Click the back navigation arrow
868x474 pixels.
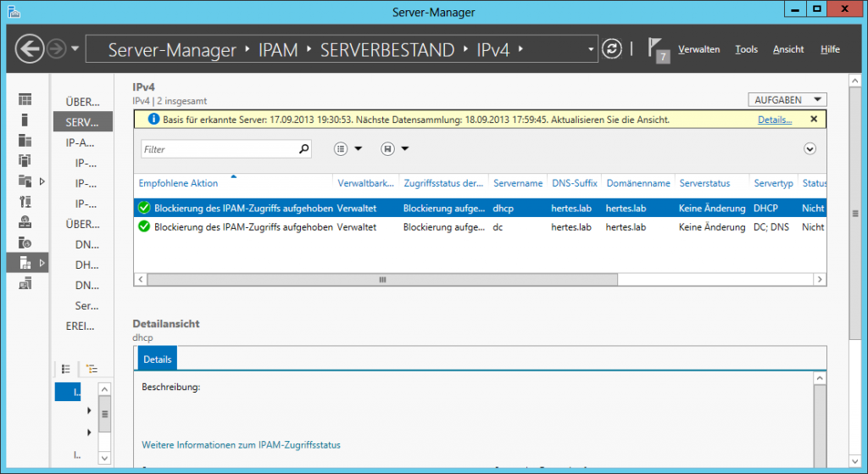[x=31, y=49]
